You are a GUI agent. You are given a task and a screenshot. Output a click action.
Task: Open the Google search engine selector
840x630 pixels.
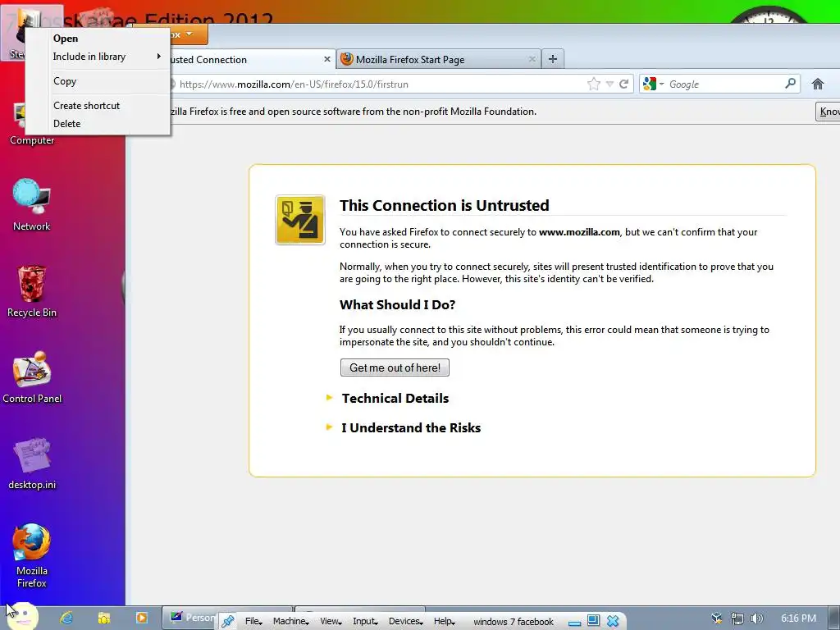[x=654, y=84]
